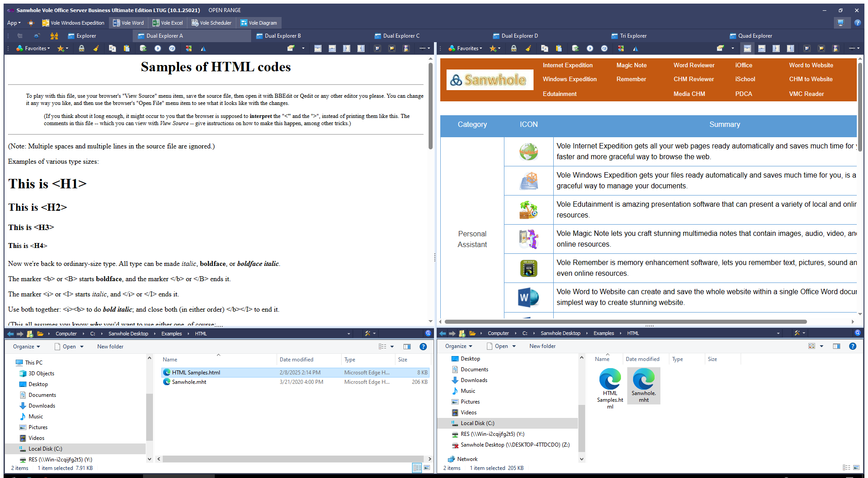The width and height of the screenshot is (868, 478).
Task: Click the two-people icon beside Explorer tab
Action: [54, 36]
